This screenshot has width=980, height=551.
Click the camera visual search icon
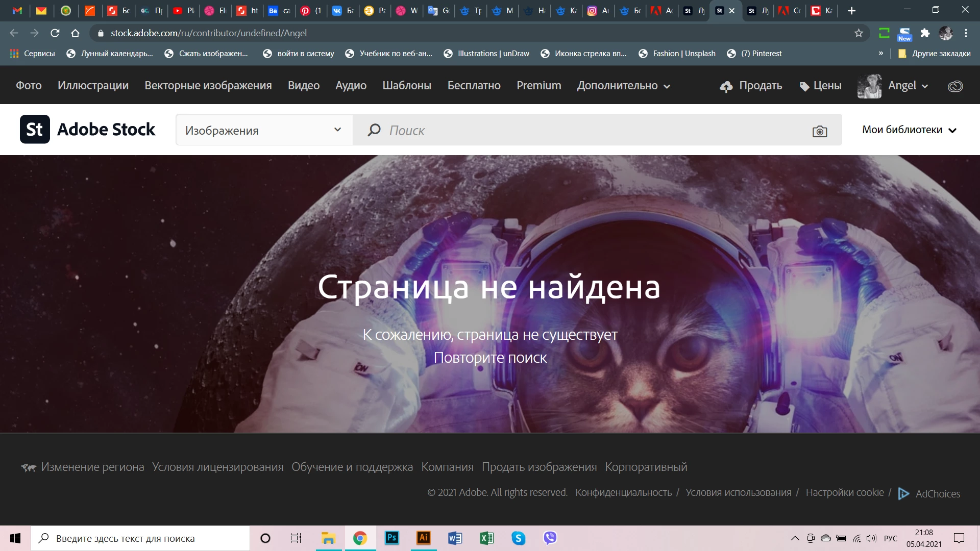819,131
